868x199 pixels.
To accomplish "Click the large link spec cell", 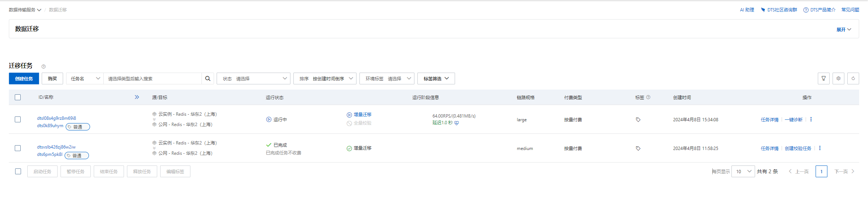I will click(x=522, y=120).
